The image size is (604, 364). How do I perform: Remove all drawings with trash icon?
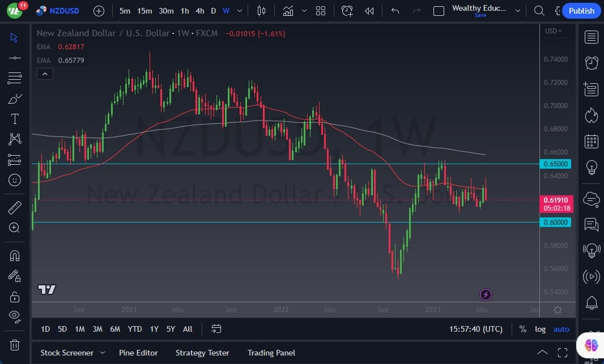point(15,345)
